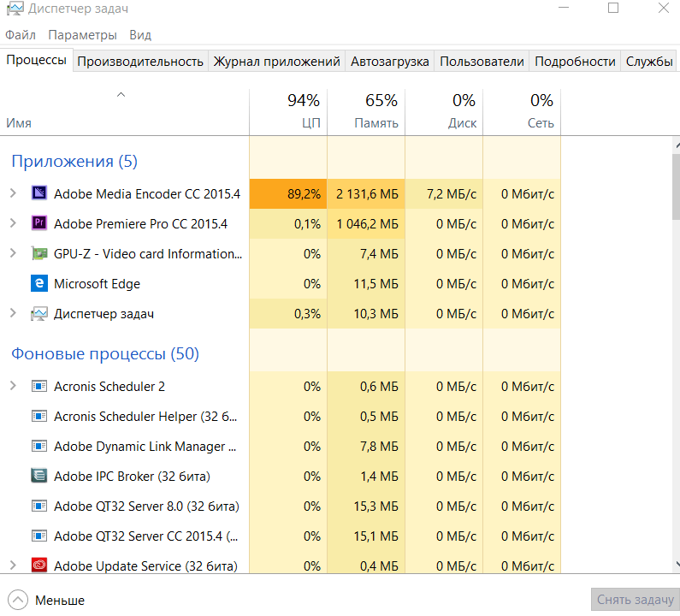This screenshot has width=680, height=616.
Task: Click the Adobe QT32 Server CC 2015.4 icon
Action: [39, 536]
